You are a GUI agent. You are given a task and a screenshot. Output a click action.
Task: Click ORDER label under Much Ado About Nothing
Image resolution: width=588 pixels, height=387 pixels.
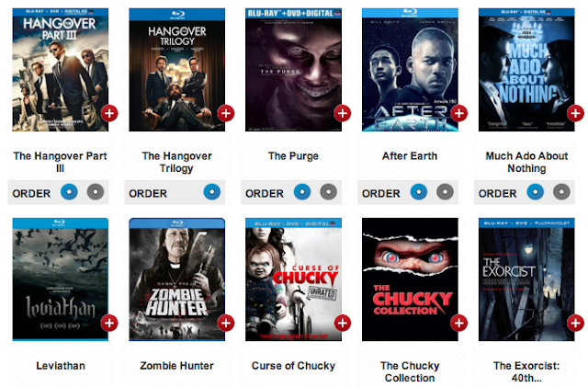click(x=497, y=193)
